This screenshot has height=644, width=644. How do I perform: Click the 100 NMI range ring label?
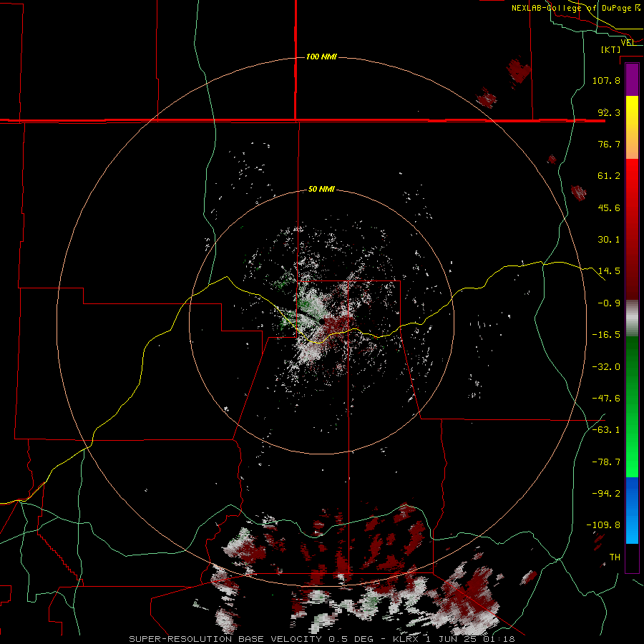[x=321, y=57]
